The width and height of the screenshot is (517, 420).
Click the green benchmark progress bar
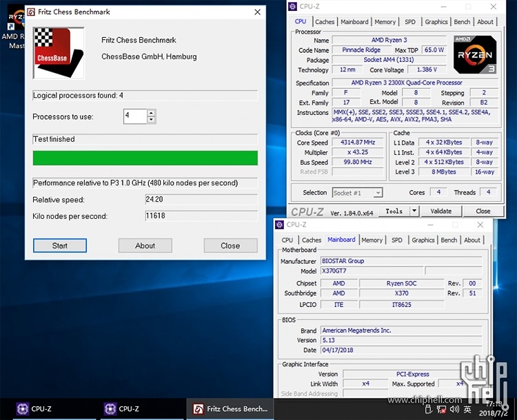[145, 158]
